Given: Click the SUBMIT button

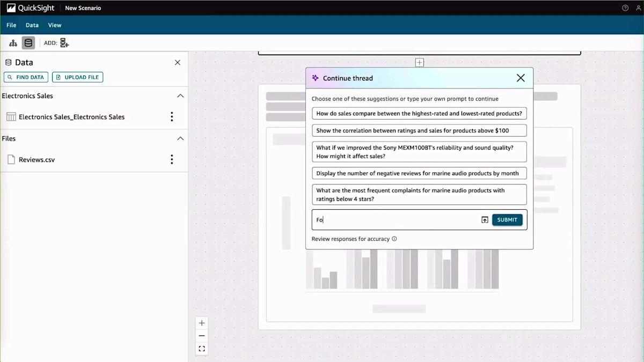Looking at the screenshot, I should 507,220.
